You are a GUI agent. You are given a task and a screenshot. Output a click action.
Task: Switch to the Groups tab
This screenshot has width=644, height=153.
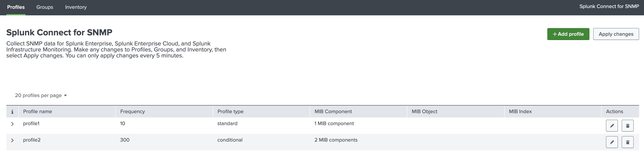44,7
